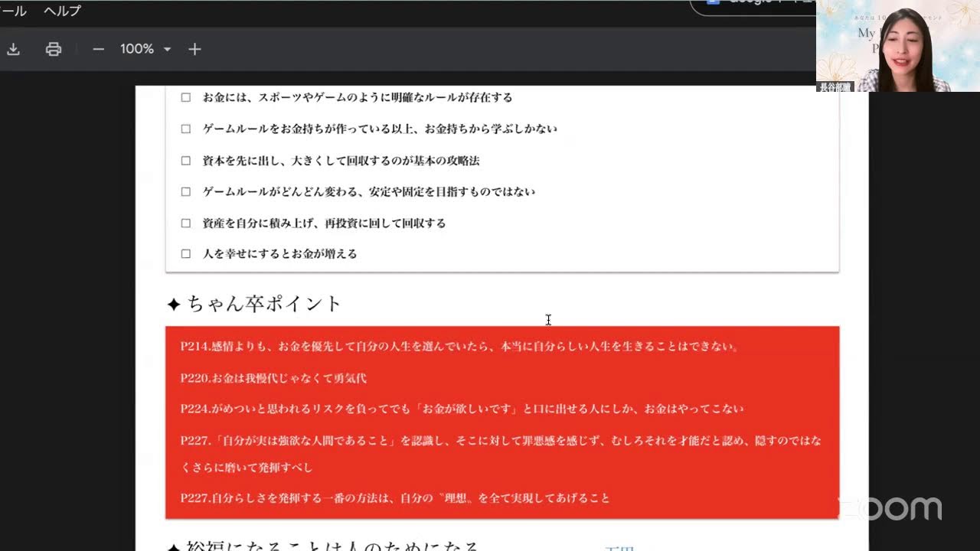Click the print icon
The width and height of the screenshot is (980, 551).
[54, 49]
